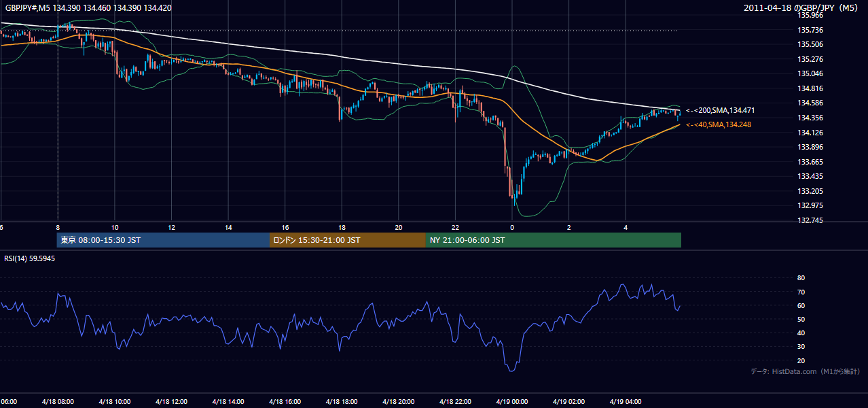
Task: Click price scale value 134.586
Action: (x=811, y=103)
